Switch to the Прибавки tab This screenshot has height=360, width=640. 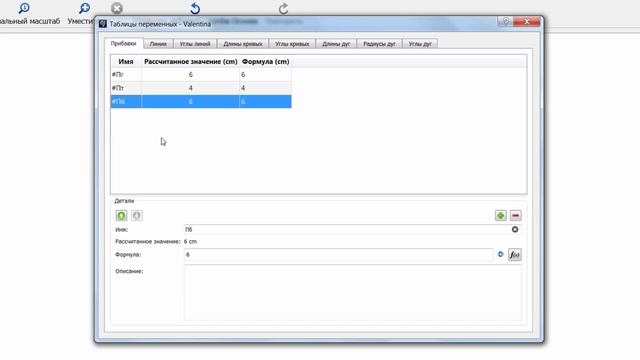coord(123,43)
